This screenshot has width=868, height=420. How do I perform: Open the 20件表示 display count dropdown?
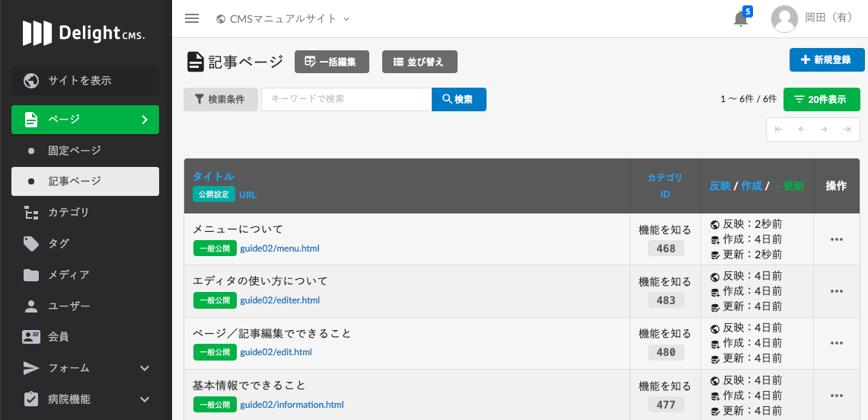coord(822,99)
